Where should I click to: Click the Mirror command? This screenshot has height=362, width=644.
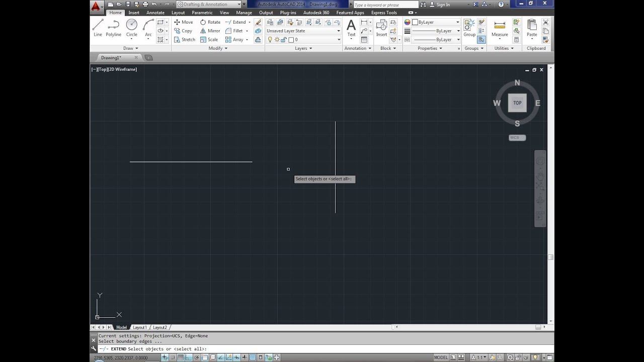pos(210,31)
